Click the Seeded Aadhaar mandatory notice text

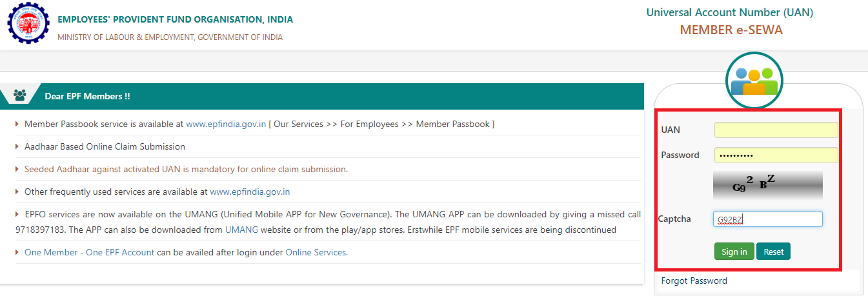[186, 169]
